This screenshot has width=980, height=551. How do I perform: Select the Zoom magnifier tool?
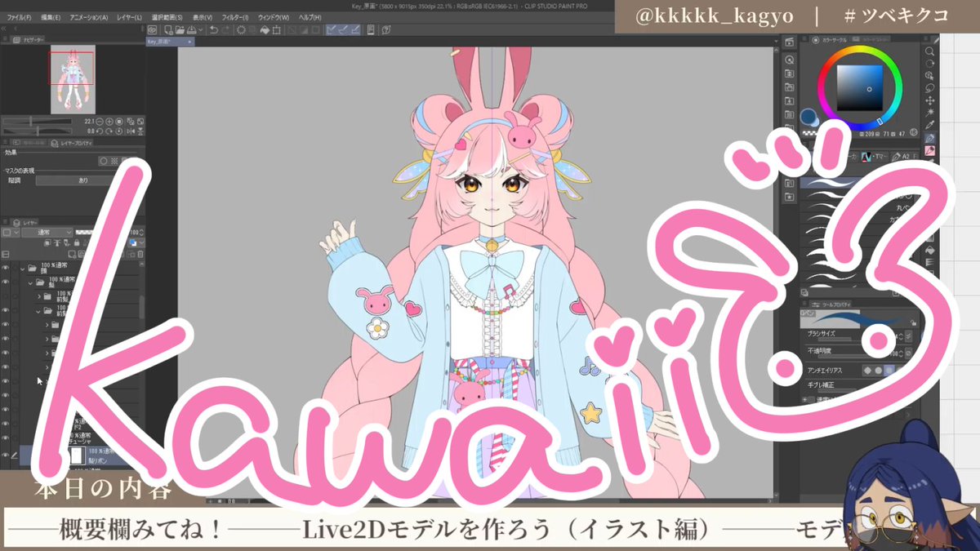tap(929, 51)
